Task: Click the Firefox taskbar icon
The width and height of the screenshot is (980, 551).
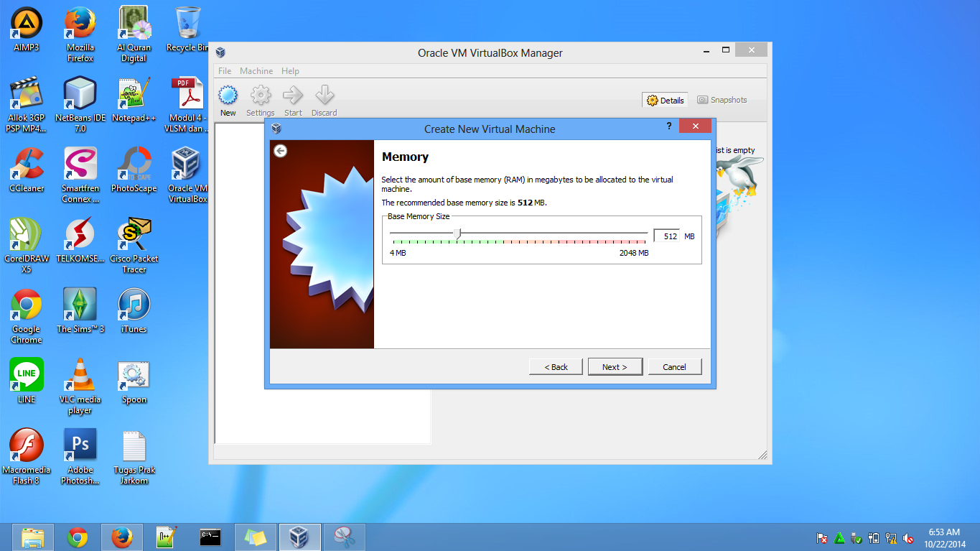Action: pos(122,537)
